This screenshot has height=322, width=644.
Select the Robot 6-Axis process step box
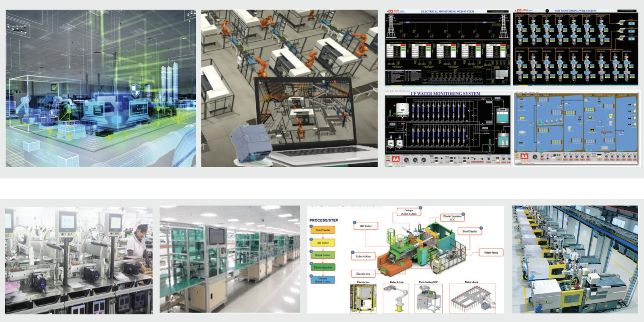pyautogui.click(x=322, y=255)
